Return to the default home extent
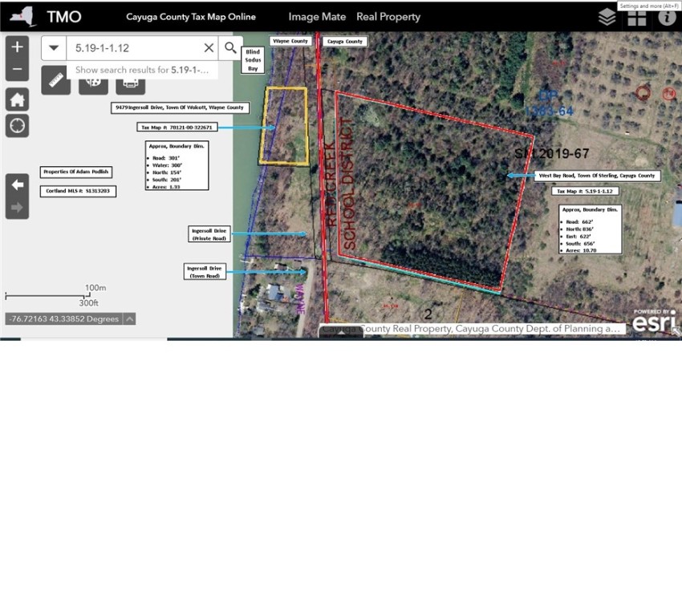 [18, 99]
